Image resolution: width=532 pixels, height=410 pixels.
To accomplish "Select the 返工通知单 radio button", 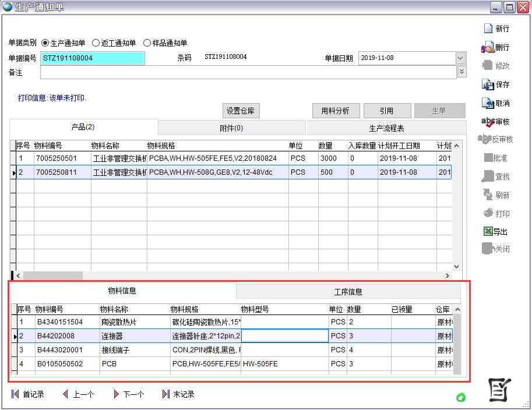I will click(x=96, y=43).
